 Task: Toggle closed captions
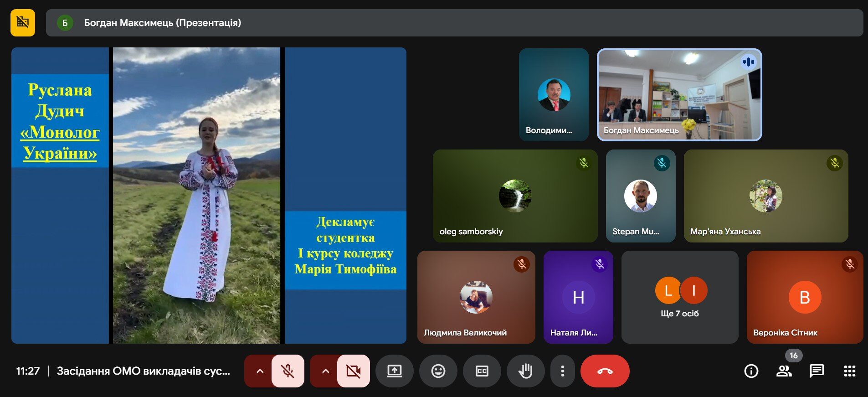[482, 371]
